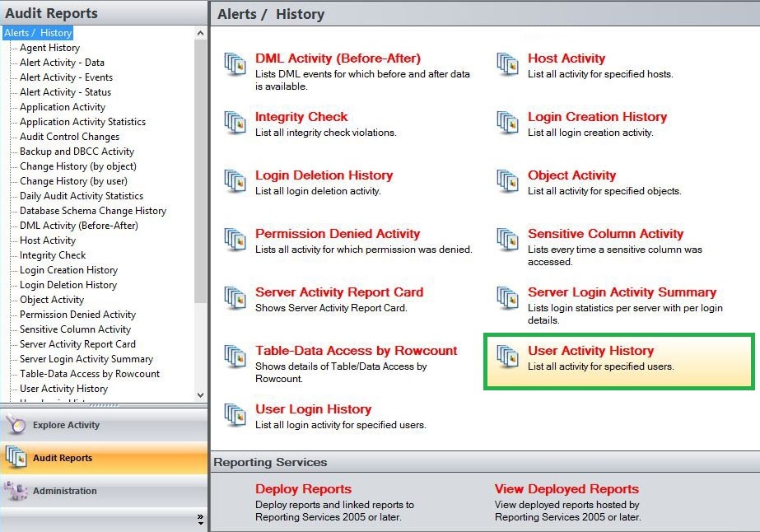Click the User Login History report icon
Screen dimensions: 760x532
[x=235, y=414]
